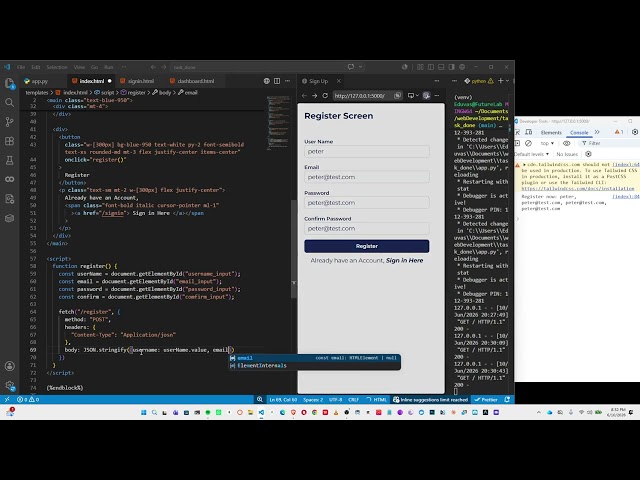This screenshot has width=640, height=480.
Task: Click the Confirm Password input field
Action: click(x=367, y=229)
